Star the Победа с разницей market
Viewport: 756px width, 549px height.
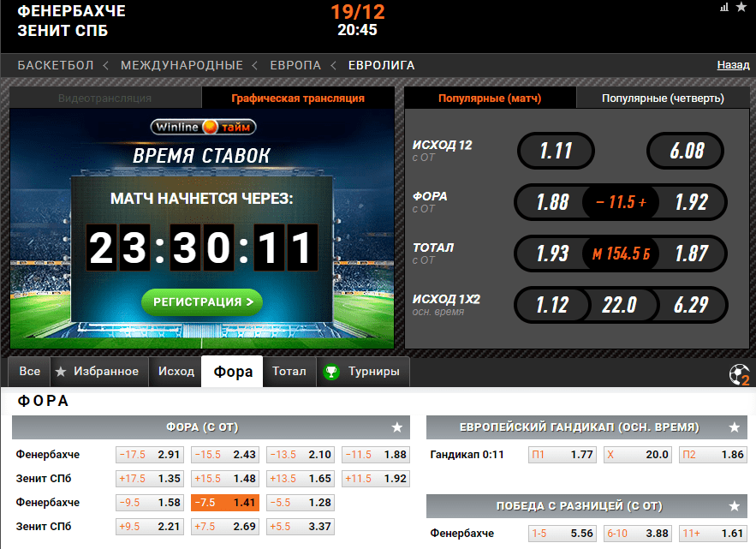pyautogui.click(x=735, y=506)
